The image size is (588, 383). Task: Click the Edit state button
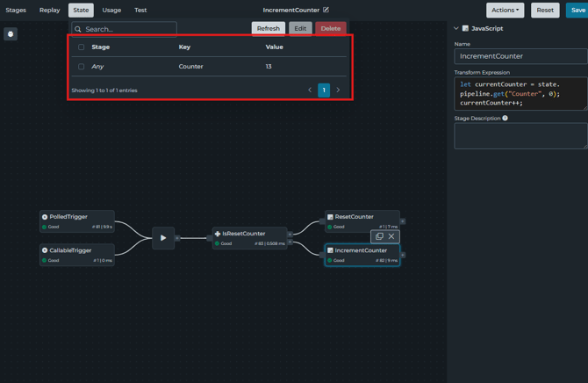pos(300,28)
